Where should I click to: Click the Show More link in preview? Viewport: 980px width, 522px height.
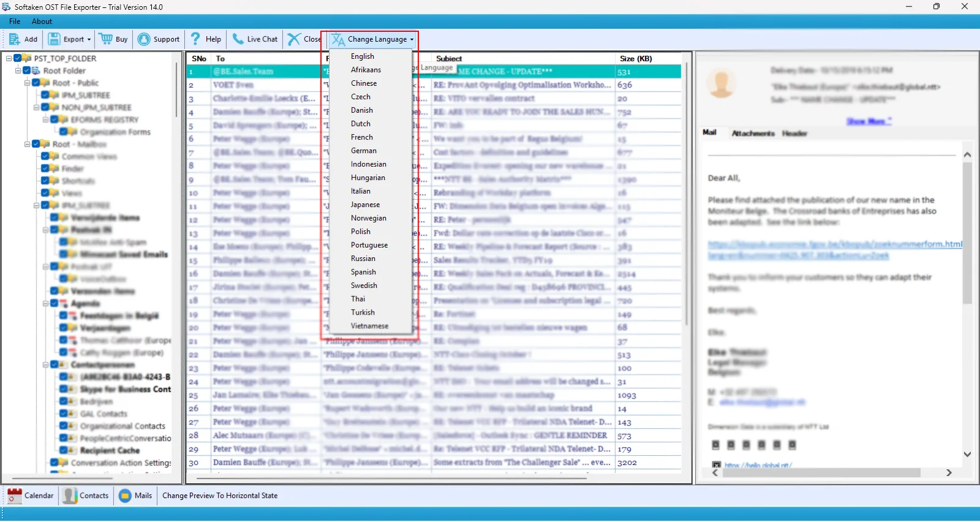[x=869, y=121]
